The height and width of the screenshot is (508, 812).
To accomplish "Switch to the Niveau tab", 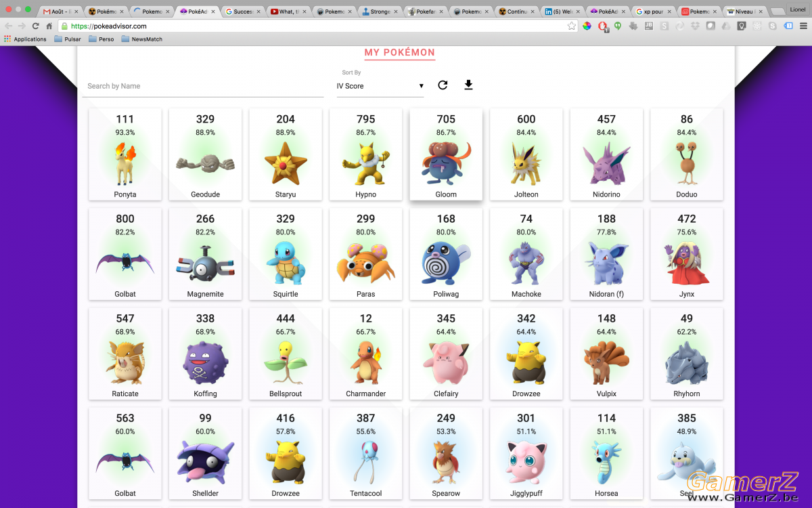I will pos(745,12).
